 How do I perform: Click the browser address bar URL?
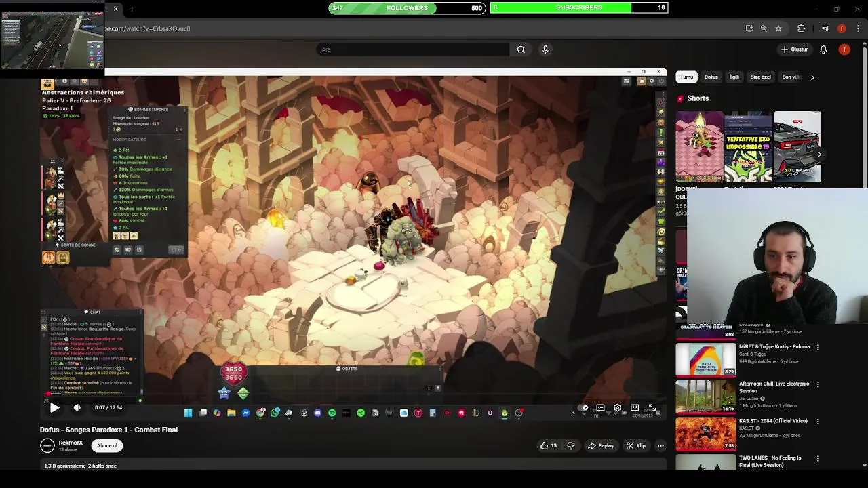coord(147,28)
